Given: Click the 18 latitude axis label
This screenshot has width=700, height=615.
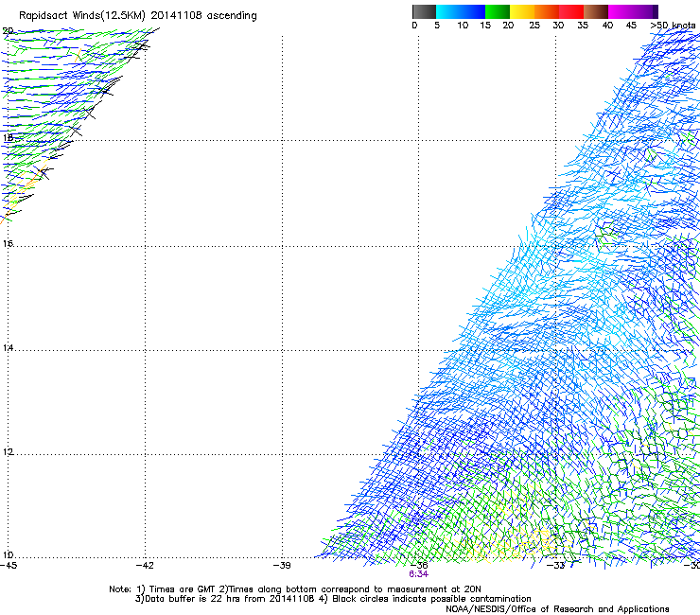Looking at the screenshot, I should click(x=8, y=137).
